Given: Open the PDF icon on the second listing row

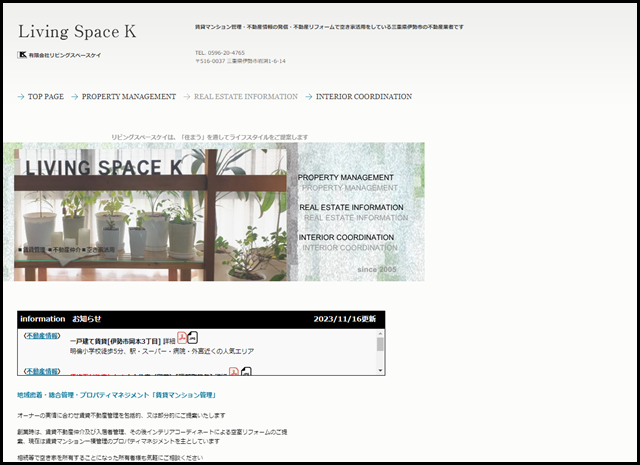Looking at the screenshot, I should [233, 371].
